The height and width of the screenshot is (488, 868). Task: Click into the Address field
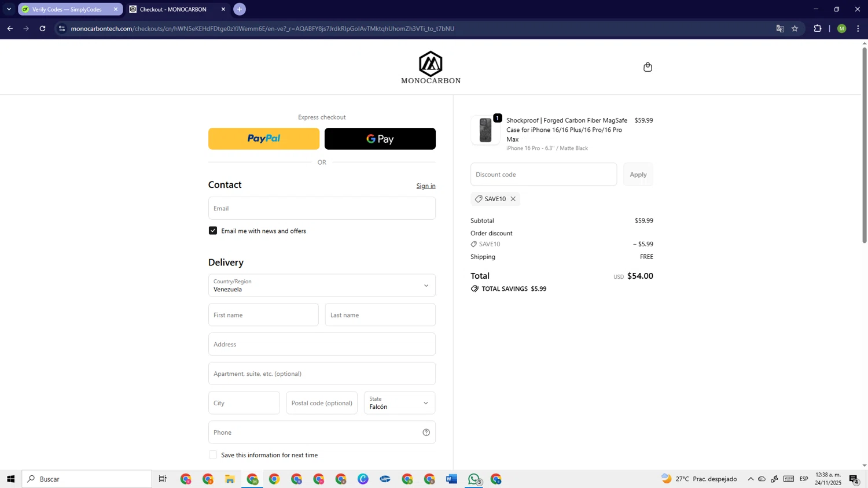click(x=322, y=345)
